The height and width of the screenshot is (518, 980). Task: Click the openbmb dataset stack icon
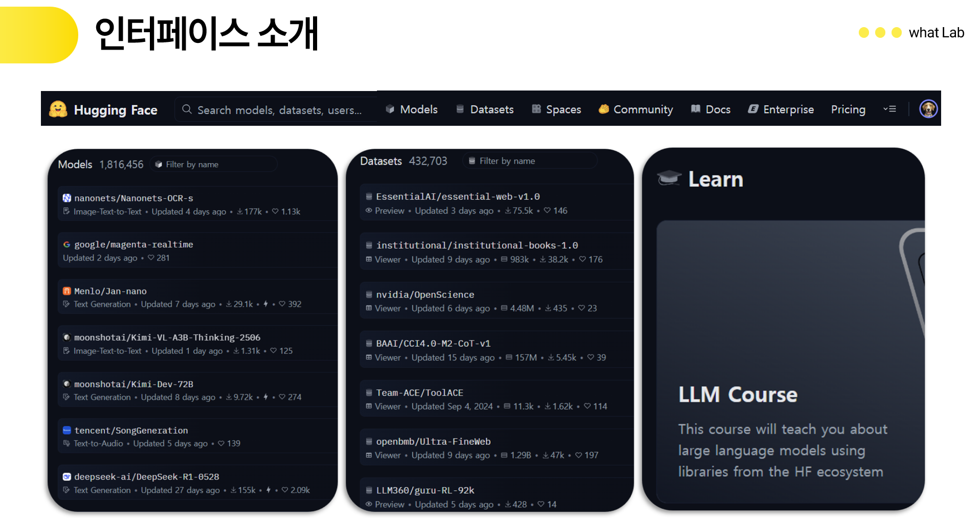[369, 441]
